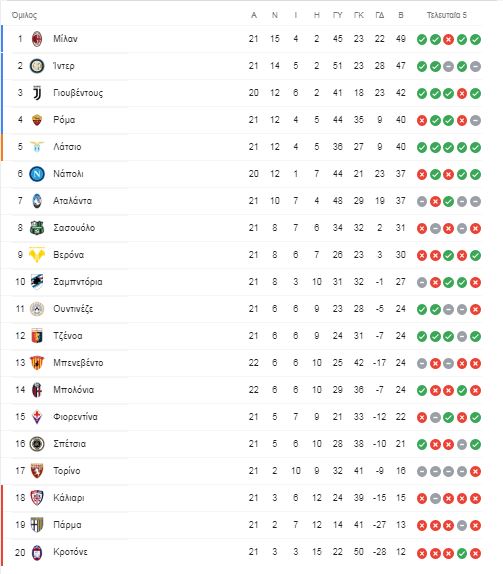Open the Κάλιαρι team link
503x574 pixels.
[68, 498]
